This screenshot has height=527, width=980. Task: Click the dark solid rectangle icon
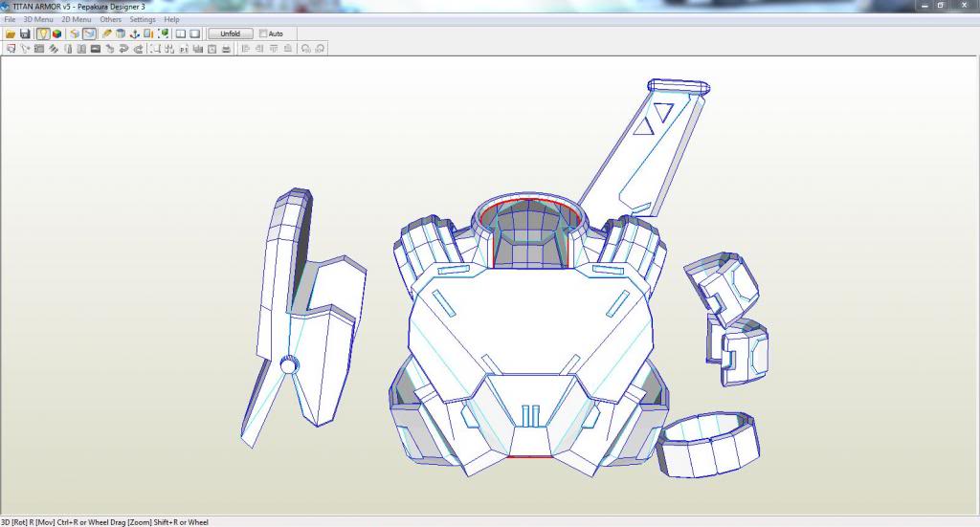tap(96, 49)
